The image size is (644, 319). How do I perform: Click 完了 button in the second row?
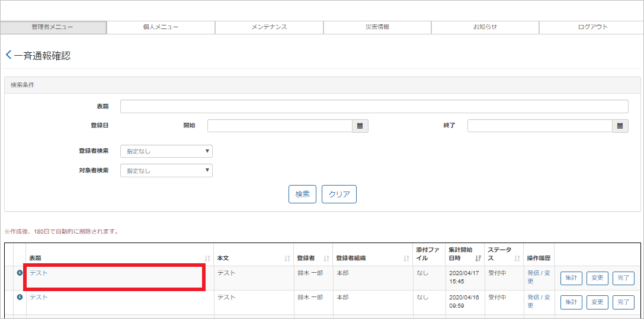[623, 302]
